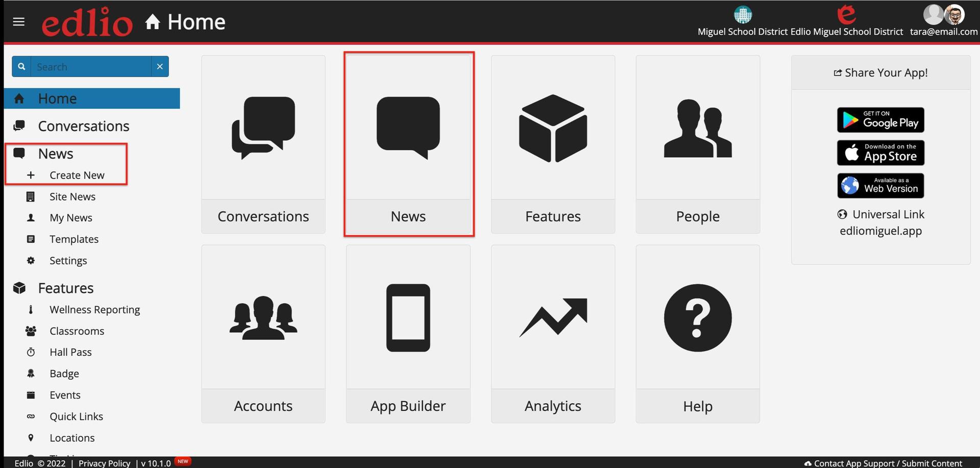Click the Analytics tile label

(553, 406)
